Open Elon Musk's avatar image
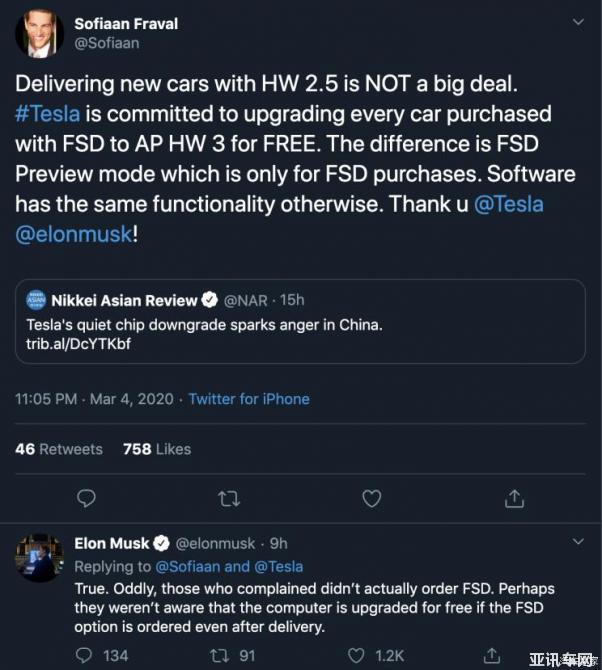 (39, 557)
